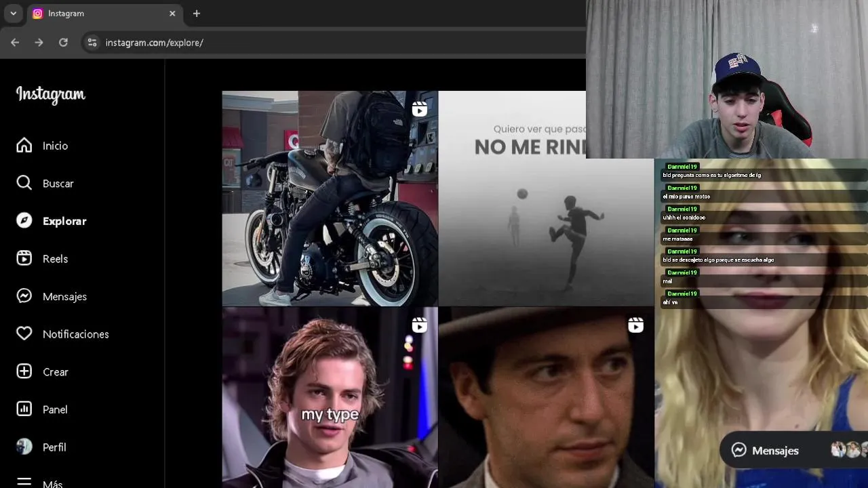Open the Reels icon in sidebar
Screen dimensions: 868x488
pos(24,258)
